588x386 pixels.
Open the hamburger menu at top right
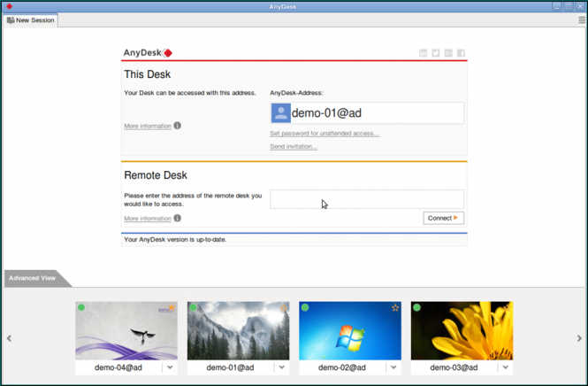581,19
